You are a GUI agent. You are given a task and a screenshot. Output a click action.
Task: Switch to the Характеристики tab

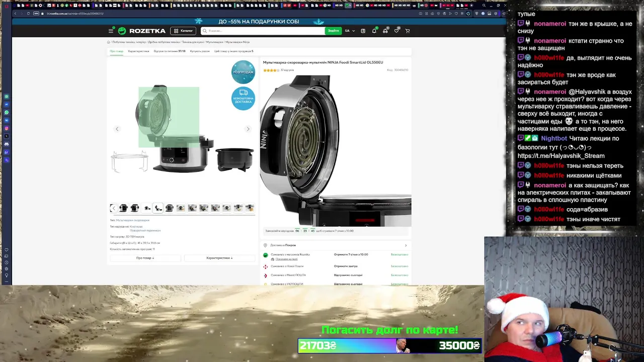point(138,51)
